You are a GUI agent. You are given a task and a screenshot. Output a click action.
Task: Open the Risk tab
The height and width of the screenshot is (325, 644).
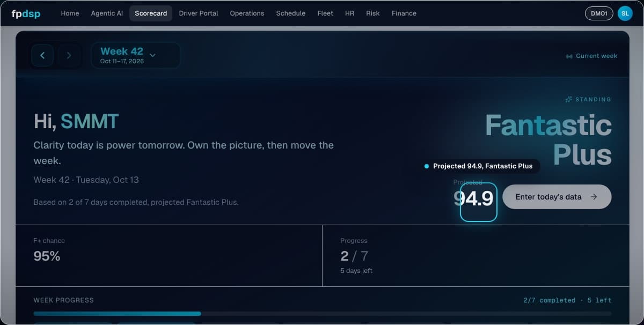[x=373, y=13]
